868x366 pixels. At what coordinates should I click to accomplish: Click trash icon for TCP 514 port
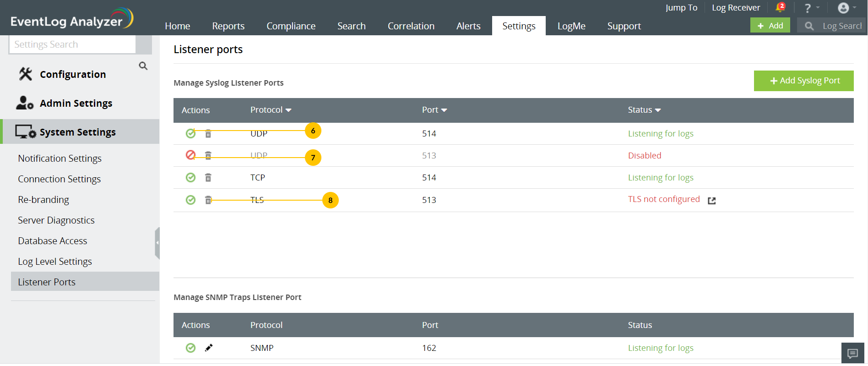(x=208, y=178)
